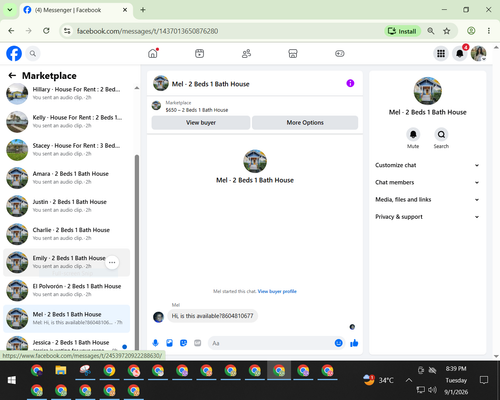
Task: Open the Facebook search magnifier icon
Action: (33, 53)
